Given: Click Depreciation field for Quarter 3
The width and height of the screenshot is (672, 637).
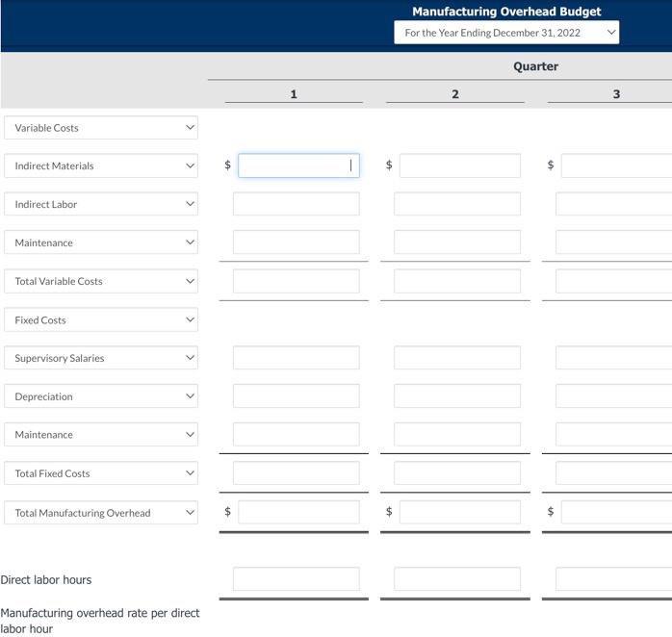Looking at the screenshot, I should pos(614,395).
